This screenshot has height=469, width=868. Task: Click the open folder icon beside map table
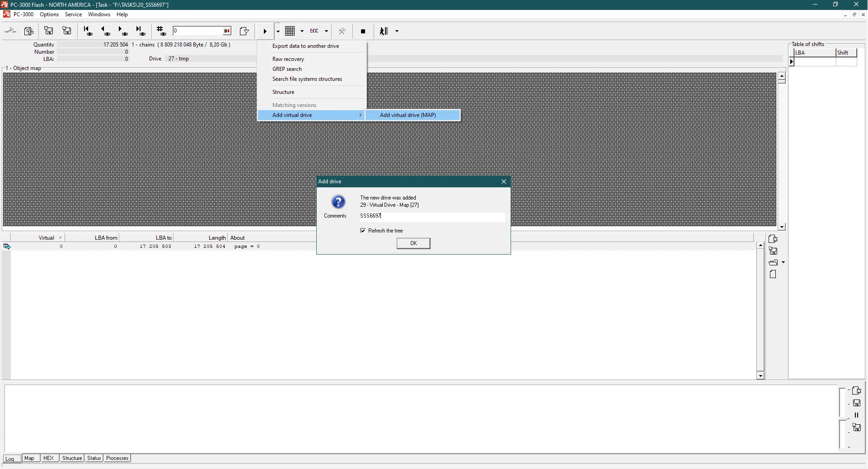[x=773, y=263]
